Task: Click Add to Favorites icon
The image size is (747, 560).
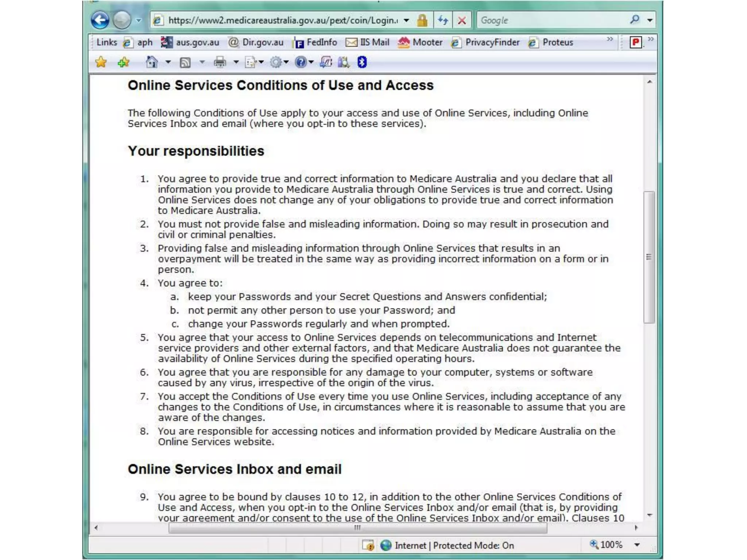Action: [x=124, y=62]
